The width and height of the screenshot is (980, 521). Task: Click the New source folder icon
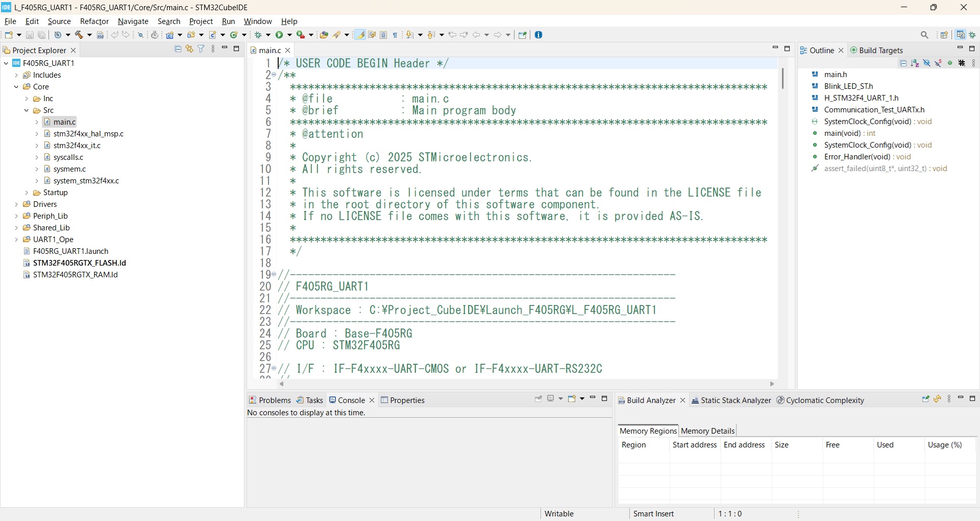[191, 35]
